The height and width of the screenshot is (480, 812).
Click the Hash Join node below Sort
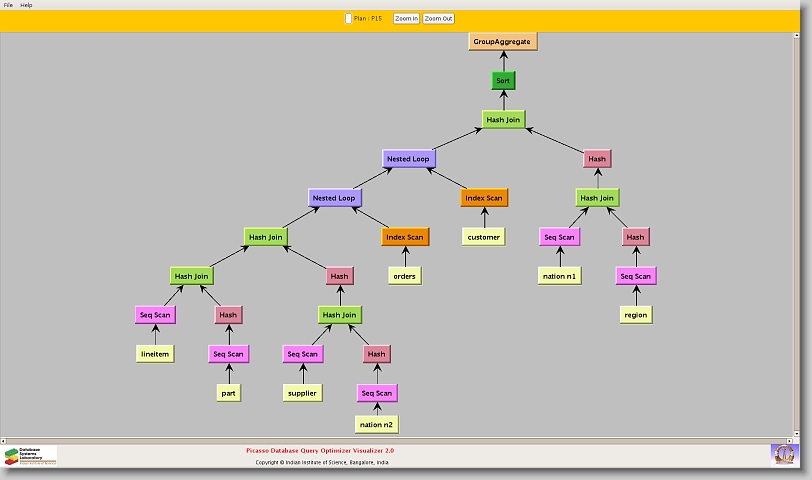pyautogui.click(x=503, y=119)
